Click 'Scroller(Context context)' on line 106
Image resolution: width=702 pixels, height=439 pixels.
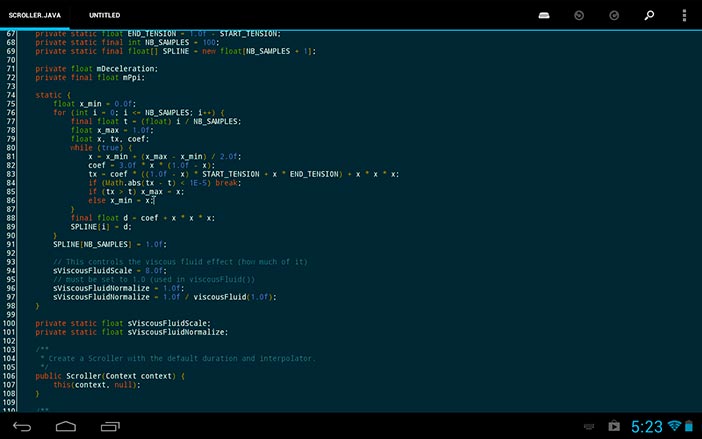(121, 376)
